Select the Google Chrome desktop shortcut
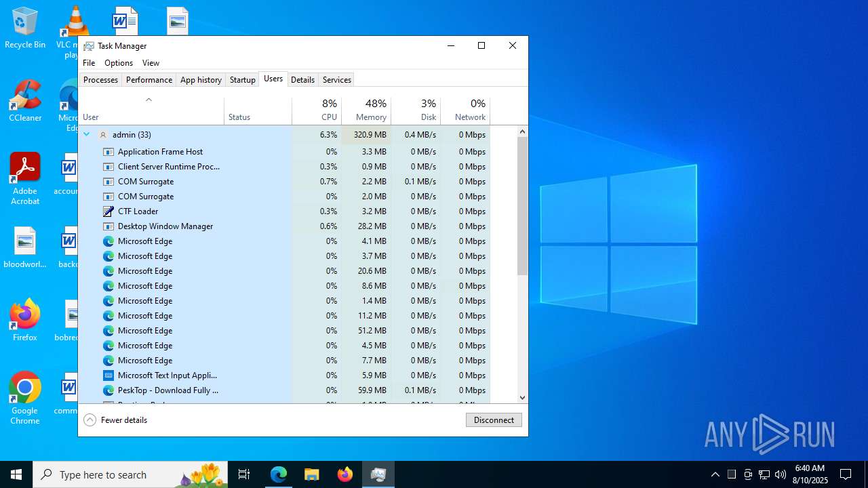Viewport: 868px width, 488px height. 25,399
